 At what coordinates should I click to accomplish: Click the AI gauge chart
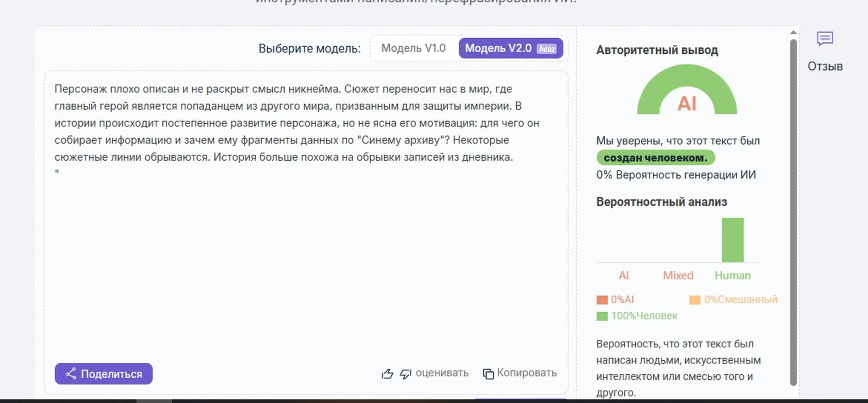(687, 89)
